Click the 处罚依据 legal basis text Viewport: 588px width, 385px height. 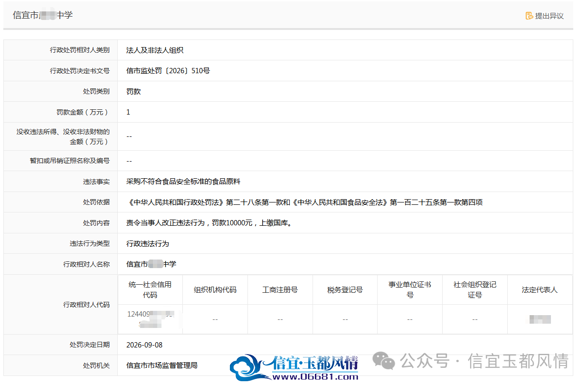[x=305, y=202]
